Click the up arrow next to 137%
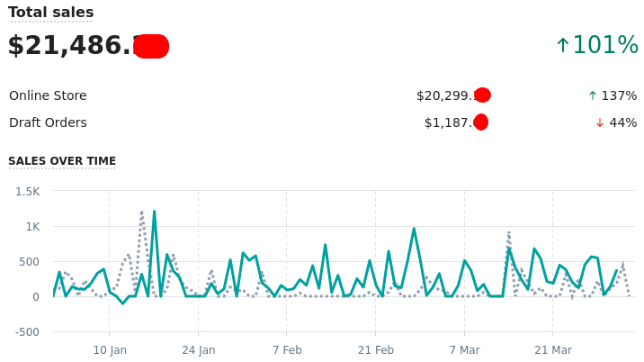Image resolution: width=644 pixels, height=362 pixels. pyautogui.click(x=592, y=96)
